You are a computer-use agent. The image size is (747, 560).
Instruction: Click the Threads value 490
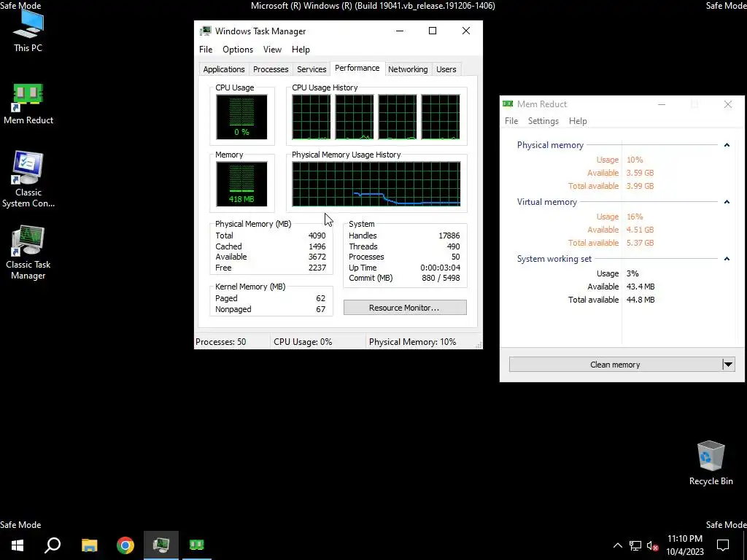[453, 246]
